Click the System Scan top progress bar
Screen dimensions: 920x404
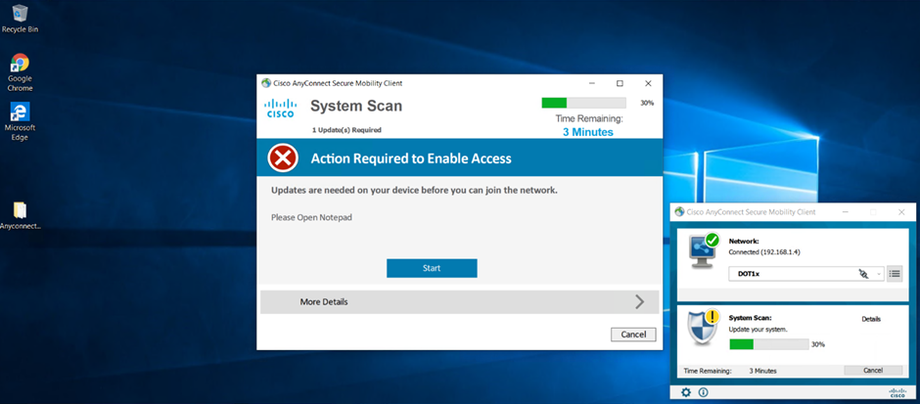tap(584, 103)
